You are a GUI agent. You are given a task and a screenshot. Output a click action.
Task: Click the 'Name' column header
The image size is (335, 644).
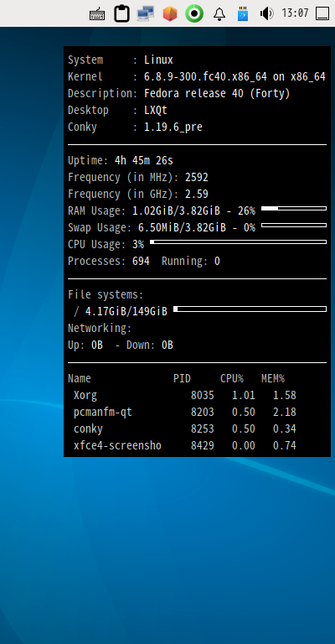80,379
